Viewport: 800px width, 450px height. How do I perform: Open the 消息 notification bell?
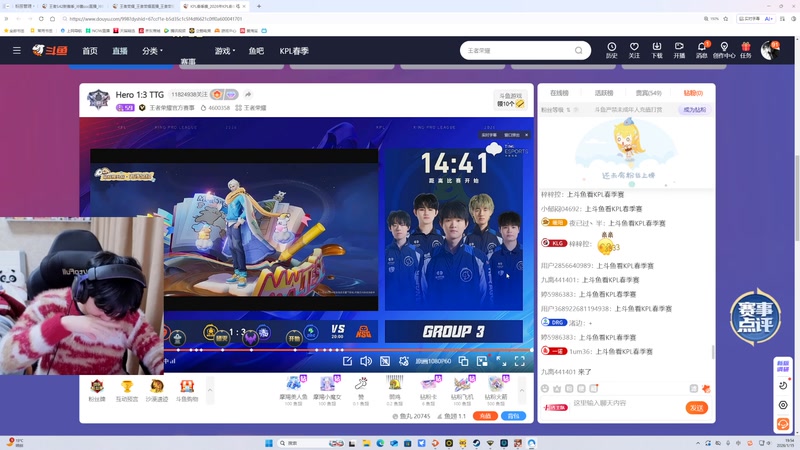click(x=702, y=50)
